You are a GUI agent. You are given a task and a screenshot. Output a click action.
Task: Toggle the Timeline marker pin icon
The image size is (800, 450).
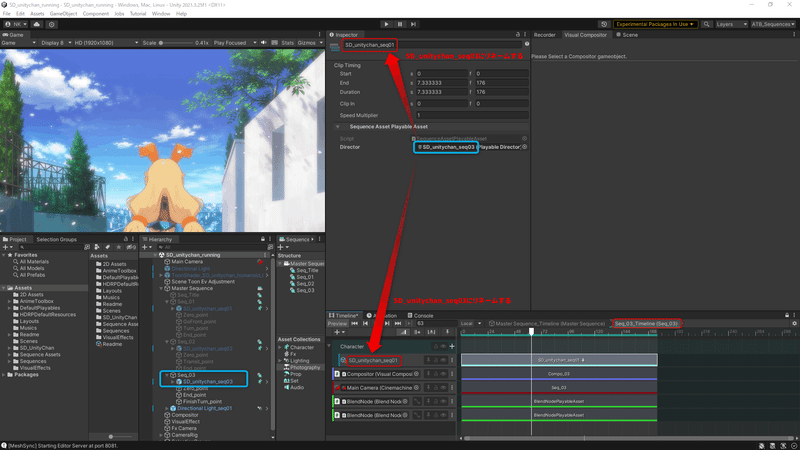447,332
